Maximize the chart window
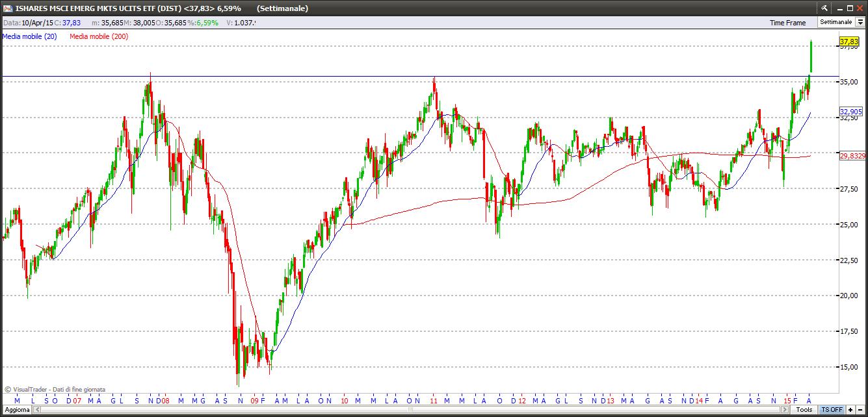Viewport: 868px width, 417px height. coord(849,8)
